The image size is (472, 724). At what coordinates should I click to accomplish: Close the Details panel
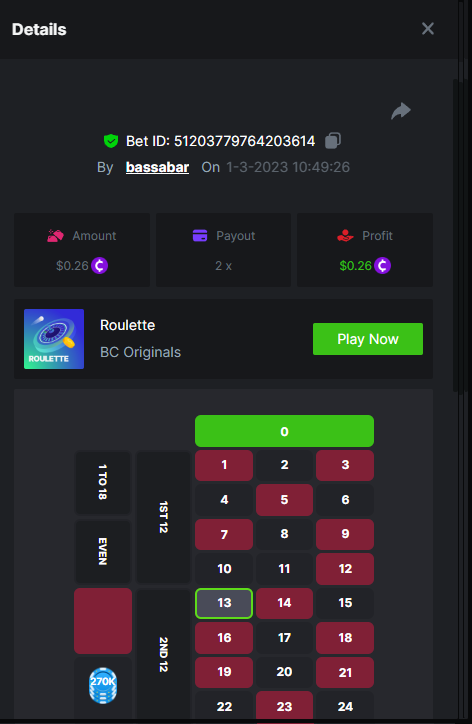428,29
